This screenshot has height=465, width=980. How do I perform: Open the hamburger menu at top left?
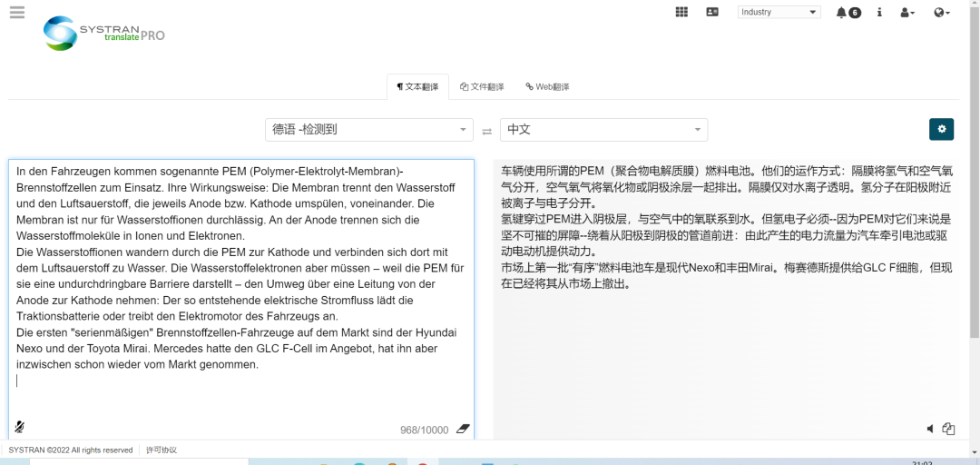(x=17, y=12)
